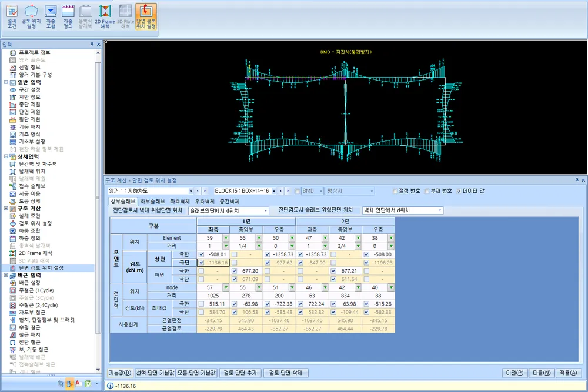Click the 검토 단면 추가 button
The width and height of the screenshot is (588, 392).
pyautogui.click(x=240, y=373)
